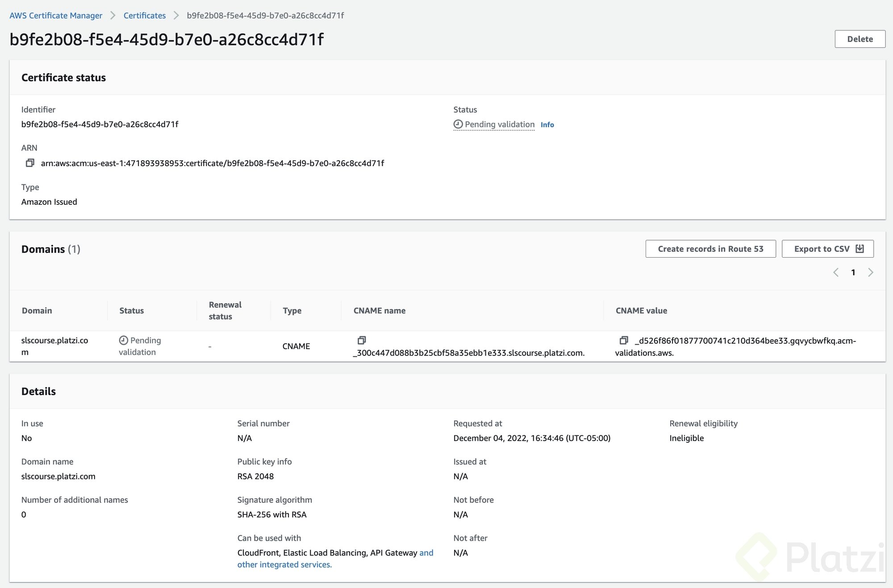Click the pending validation clock icon in Status
The height and width of the screenshot is (588, 893).
pyautogui.click(x=458, y=124)
